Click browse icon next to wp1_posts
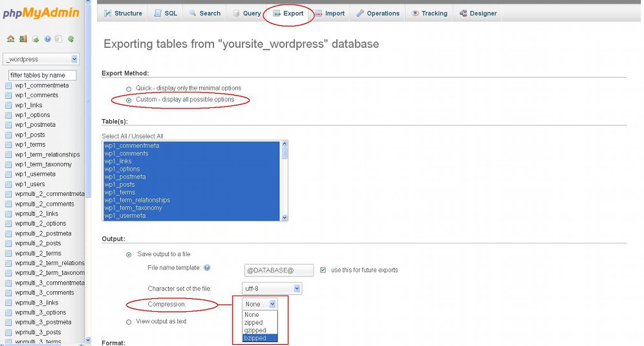644x346 pixels. 8,135
